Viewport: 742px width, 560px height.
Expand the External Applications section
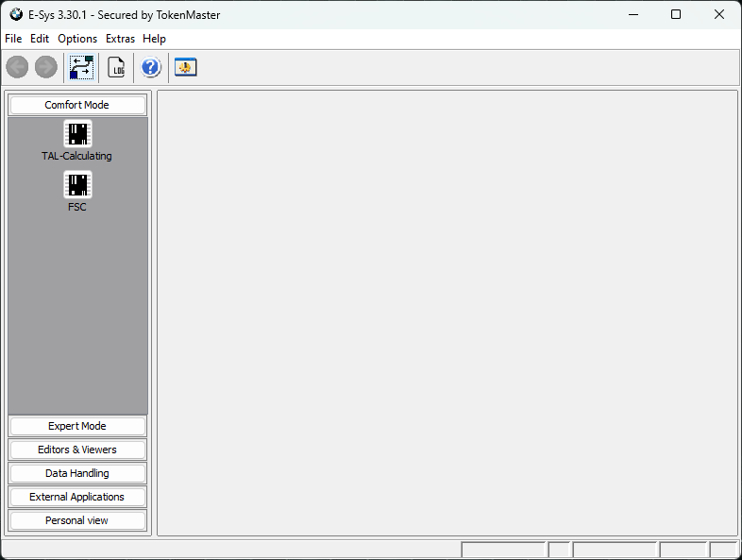coord(77,497)
